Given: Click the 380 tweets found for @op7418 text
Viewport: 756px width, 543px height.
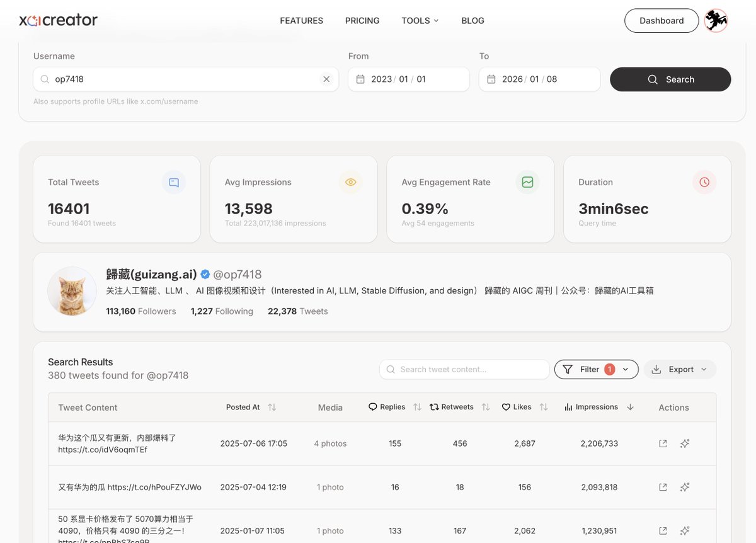Looking at the screenshot, I should [x=118, y=375].
